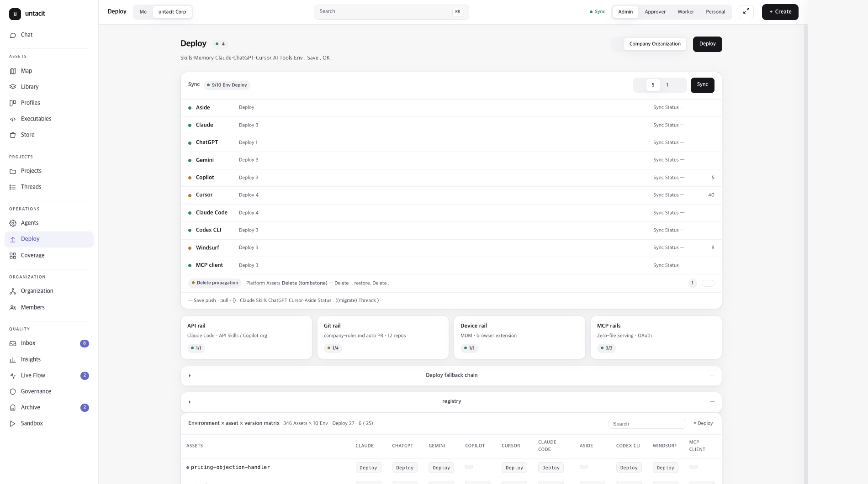The image size is (868, 484).
Task: Navigate to Projects
Action: pos(49,171)
